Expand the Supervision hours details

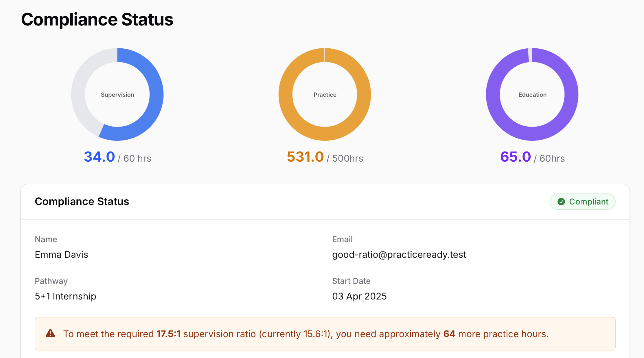click(x=117, y=157)
